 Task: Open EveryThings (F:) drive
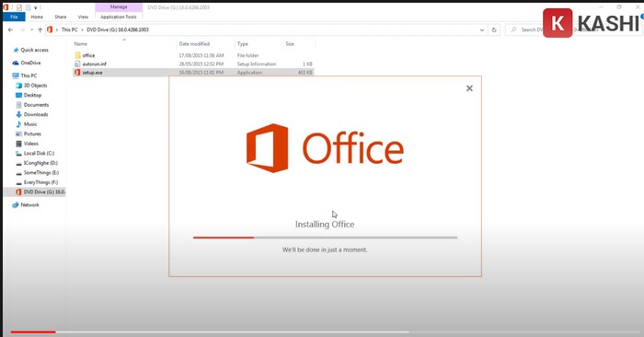pyautogui.click(x=40, y=182)
